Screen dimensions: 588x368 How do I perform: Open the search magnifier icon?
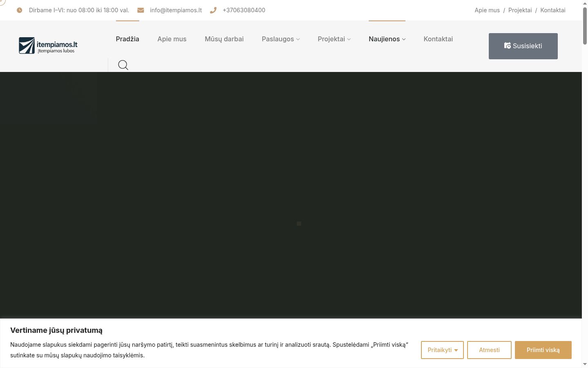pyautogui.click(x=123, y=65)
